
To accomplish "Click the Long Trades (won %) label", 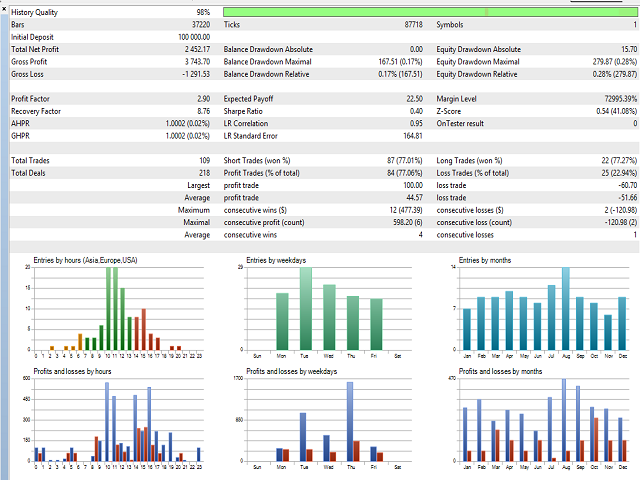I will (x=470, y=160).
